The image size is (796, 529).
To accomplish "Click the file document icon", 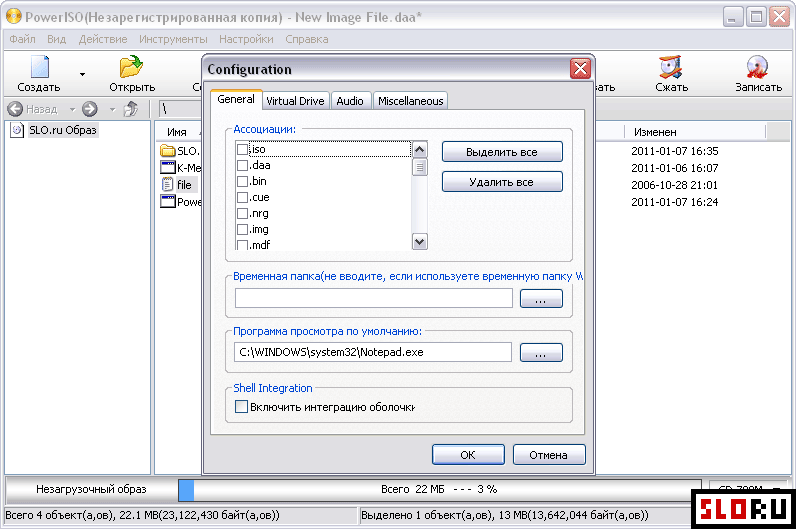I will pos(168,184).
